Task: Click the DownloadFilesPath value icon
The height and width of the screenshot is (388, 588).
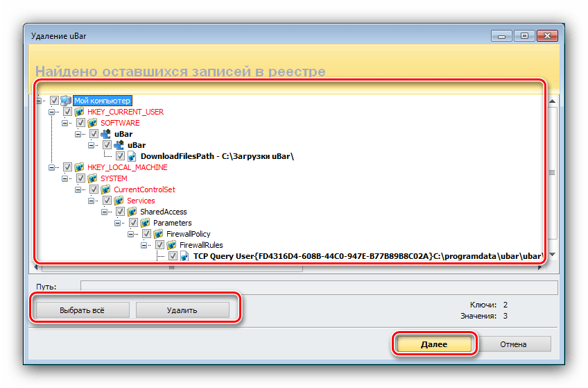Action: (132, 156)
